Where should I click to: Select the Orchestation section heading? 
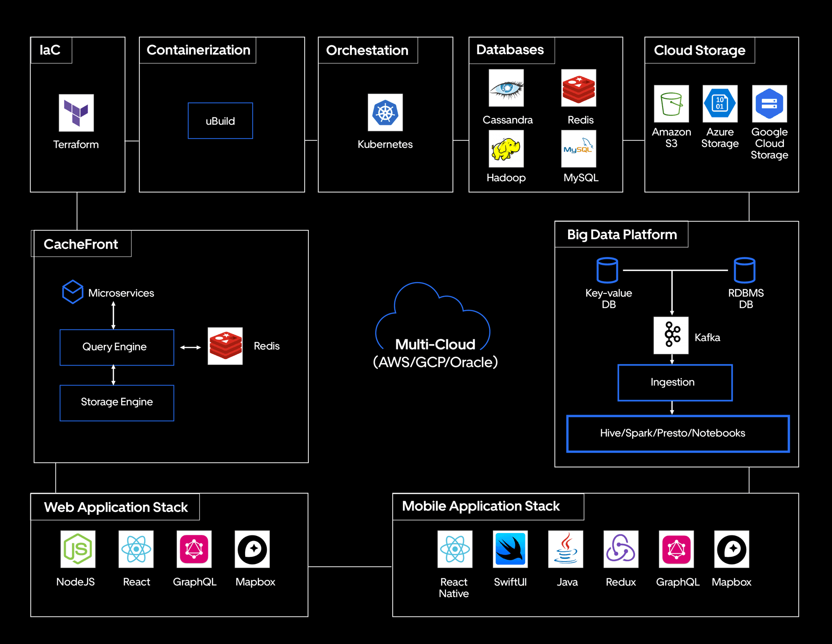tap(367, 50)
